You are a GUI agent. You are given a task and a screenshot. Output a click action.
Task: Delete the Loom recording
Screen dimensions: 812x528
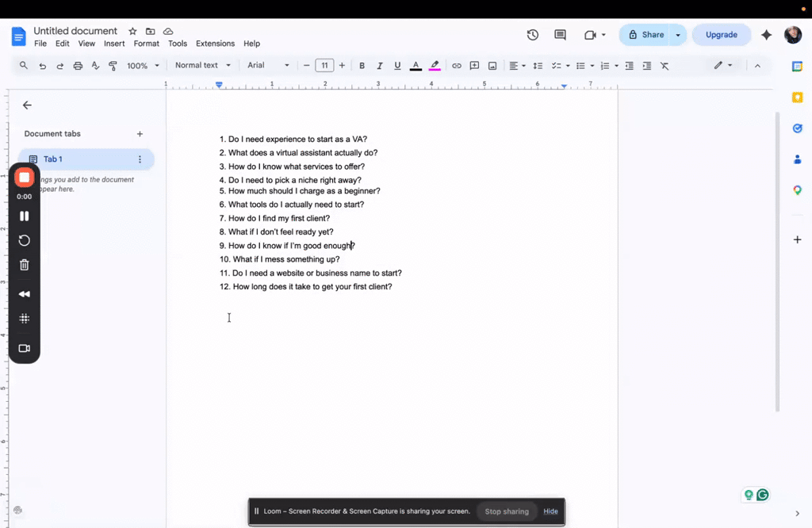point(24,265)
